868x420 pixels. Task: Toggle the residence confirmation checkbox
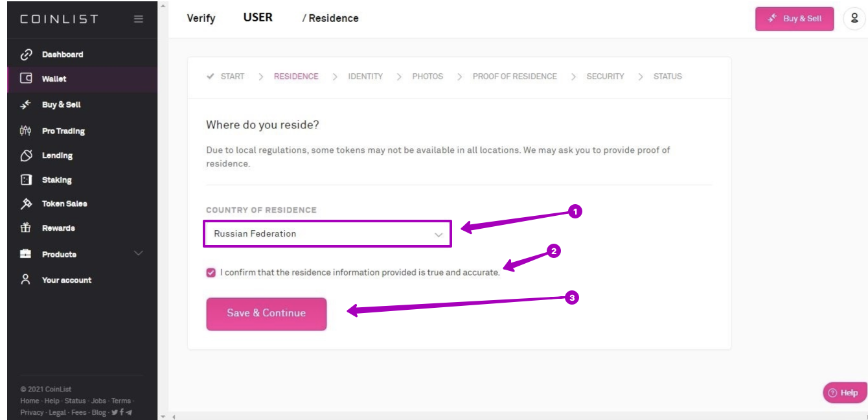(x=211, y=273)
